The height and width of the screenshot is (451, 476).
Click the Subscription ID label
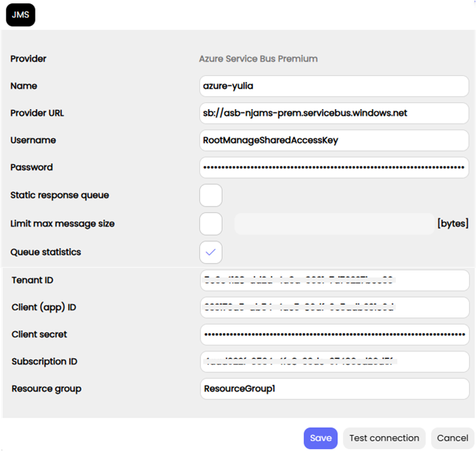45,362
